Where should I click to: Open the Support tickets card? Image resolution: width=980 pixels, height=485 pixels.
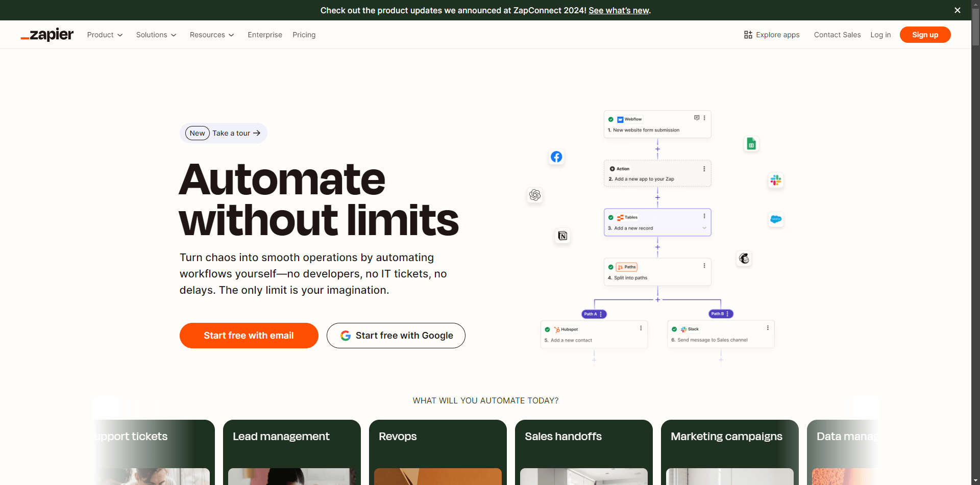[154, 452]
